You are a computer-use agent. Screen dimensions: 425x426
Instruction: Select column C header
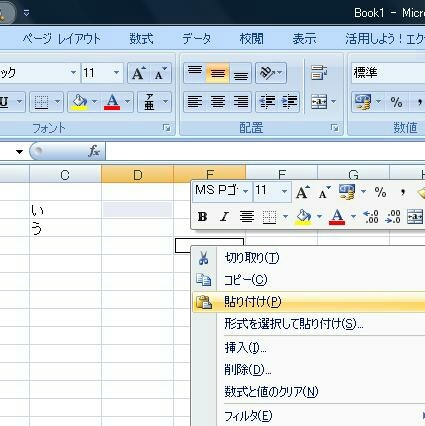[65, 175]
